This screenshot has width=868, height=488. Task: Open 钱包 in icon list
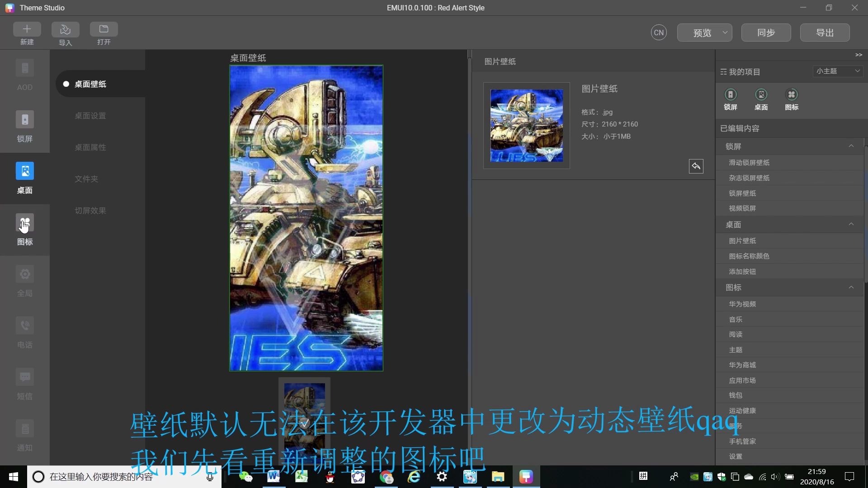[x=789, y=395]
